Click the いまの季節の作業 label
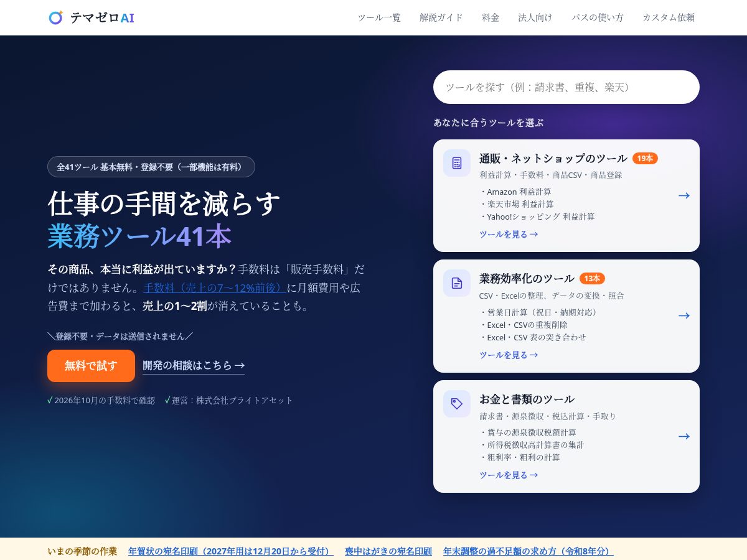747x560 pixels. (82, 551)
